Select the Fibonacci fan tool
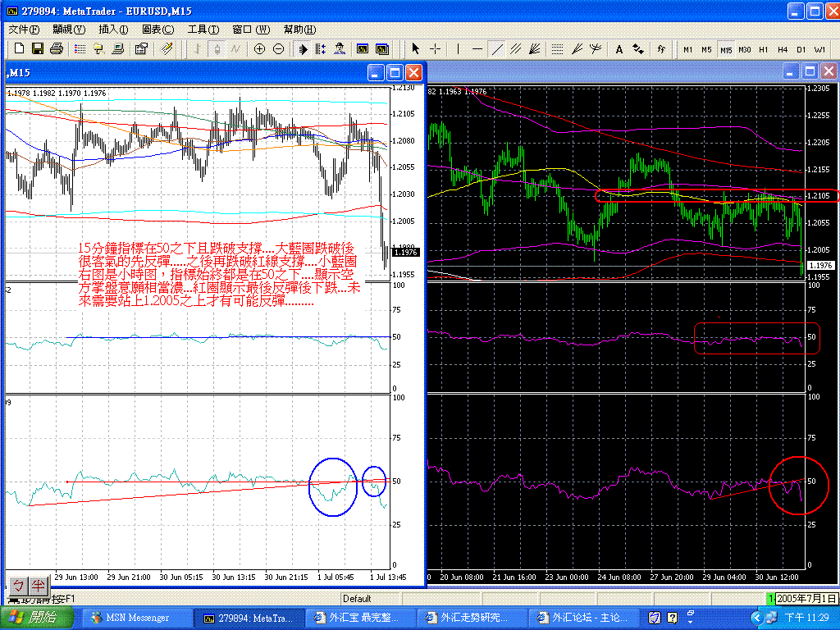 pos(577,49)
